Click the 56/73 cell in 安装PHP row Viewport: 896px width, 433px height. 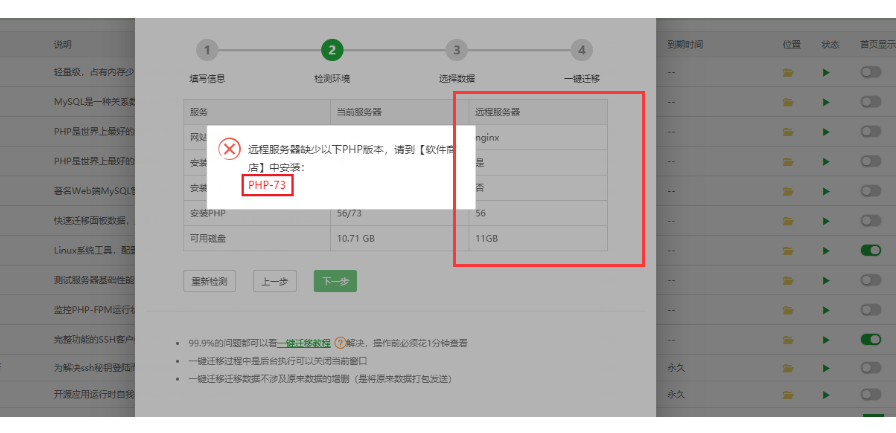399,213
